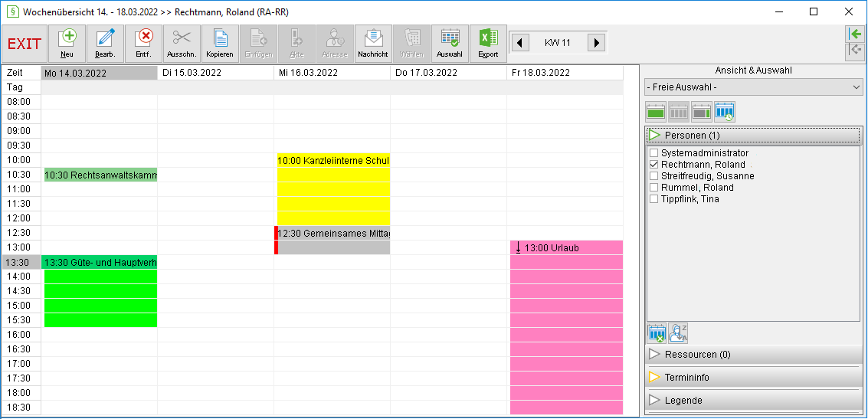The image size is (868, 419).
Task: Click the KW 11 week label
Action: (558, 42)
